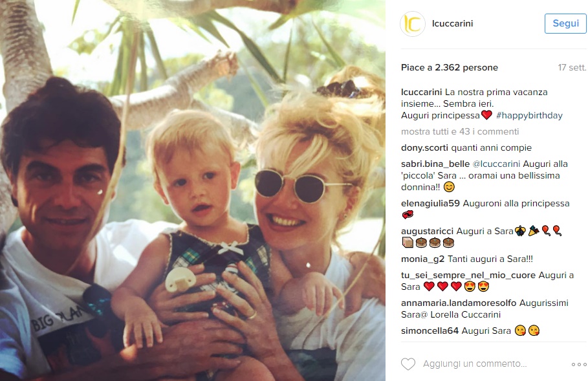
Task: Click the Aggiungi un commento input field
Action: [x=475, y=364]
